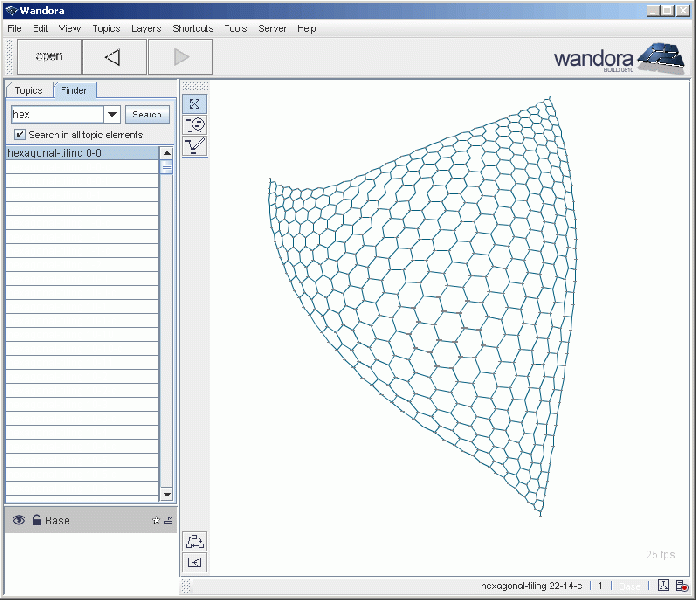Open the Topics menu in menu bar

click(x=106, y=29)
